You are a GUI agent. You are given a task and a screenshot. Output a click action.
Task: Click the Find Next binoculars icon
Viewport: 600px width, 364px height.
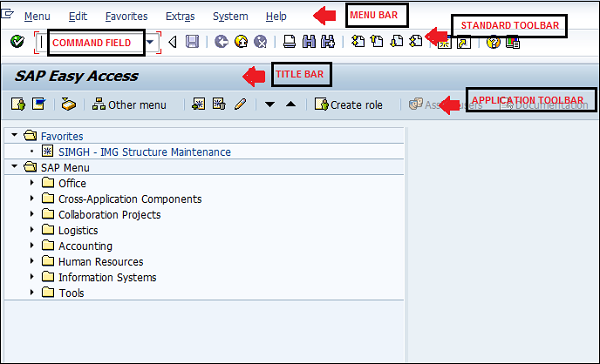pos(328,41)
